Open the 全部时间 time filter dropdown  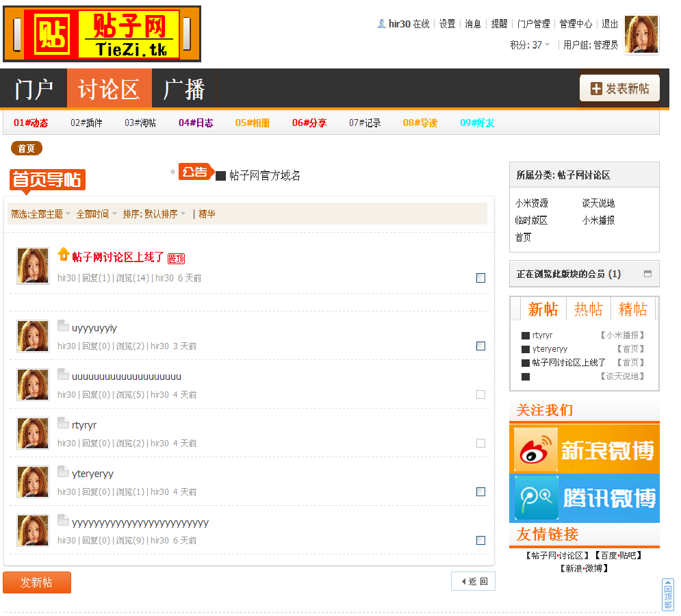[x=97, y=214]
